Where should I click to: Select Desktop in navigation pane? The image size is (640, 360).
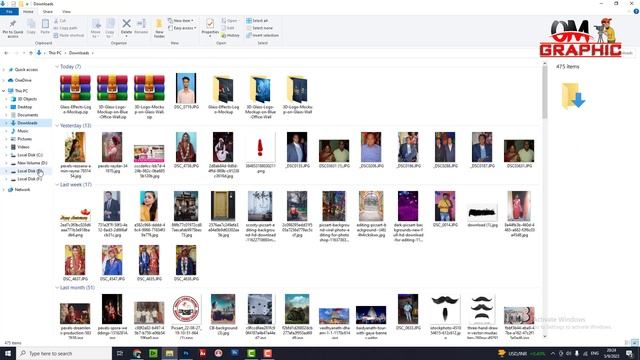coord(24,107)
